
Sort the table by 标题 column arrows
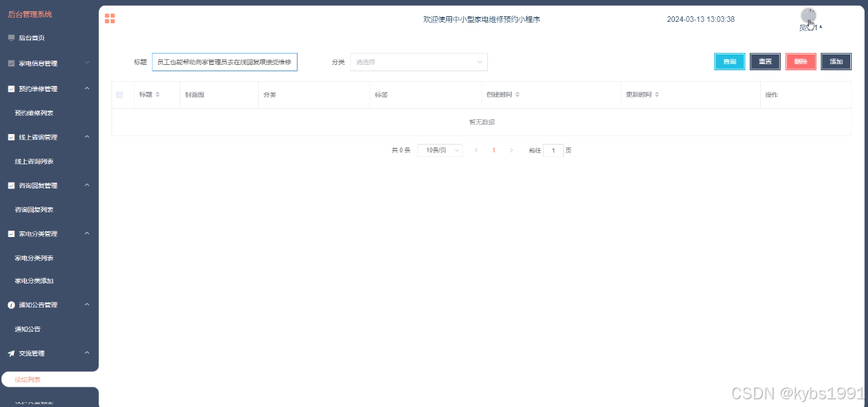click(157, 95)
